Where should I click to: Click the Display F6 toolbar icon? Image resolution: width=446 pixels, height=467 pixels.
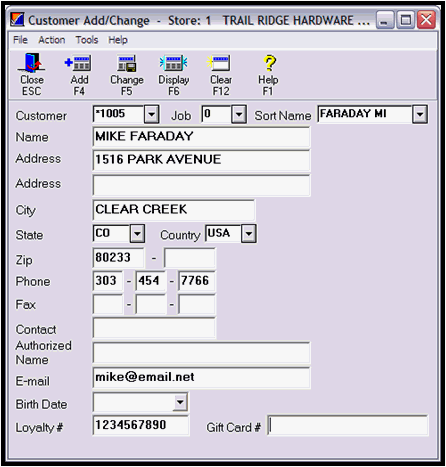coord(173,63)
